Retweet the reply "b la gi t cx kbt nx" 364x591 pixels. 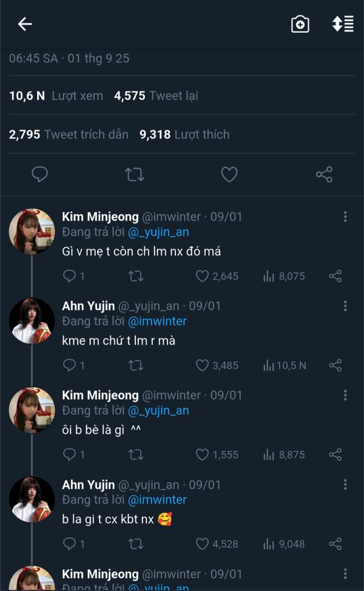(x=136, y=544)
